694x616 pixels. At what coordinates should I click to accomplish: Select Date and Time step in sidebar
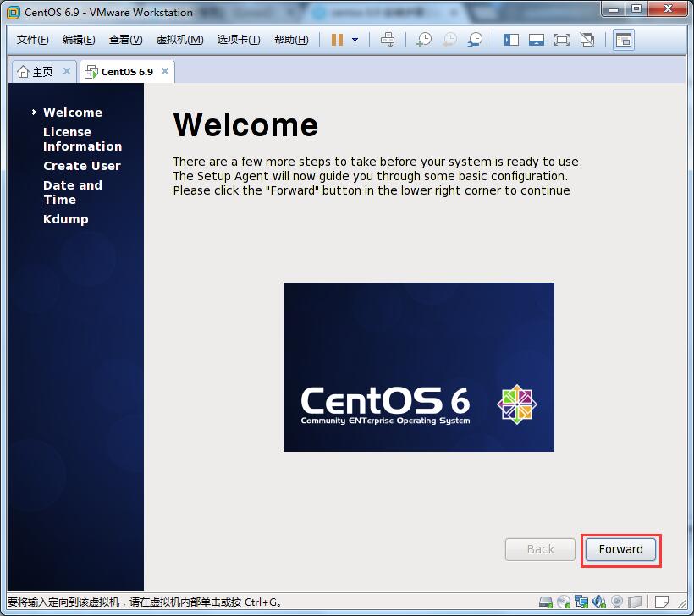click(73, 193)
